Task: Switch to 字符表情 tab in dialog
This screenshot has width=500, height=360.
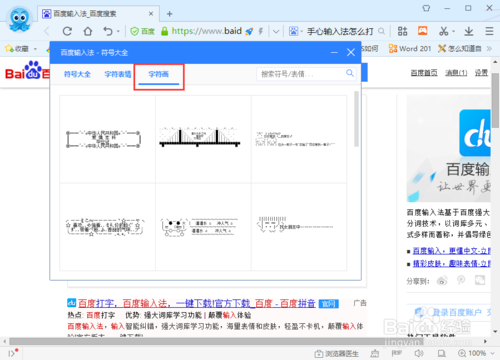Action: click(118, 74)
